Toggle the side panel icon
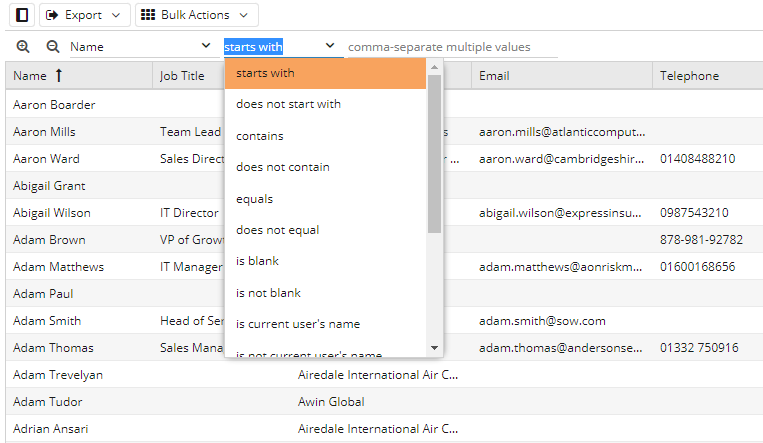 [22, 15]
